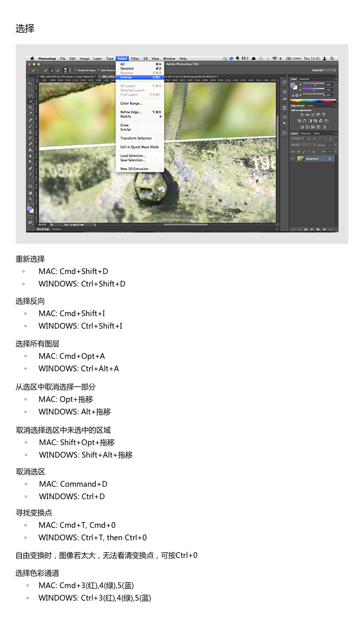Select the Type tool in toolbox
Image resolution: width=364 pixels, height=624 pixels.
[x=30, y=174]
